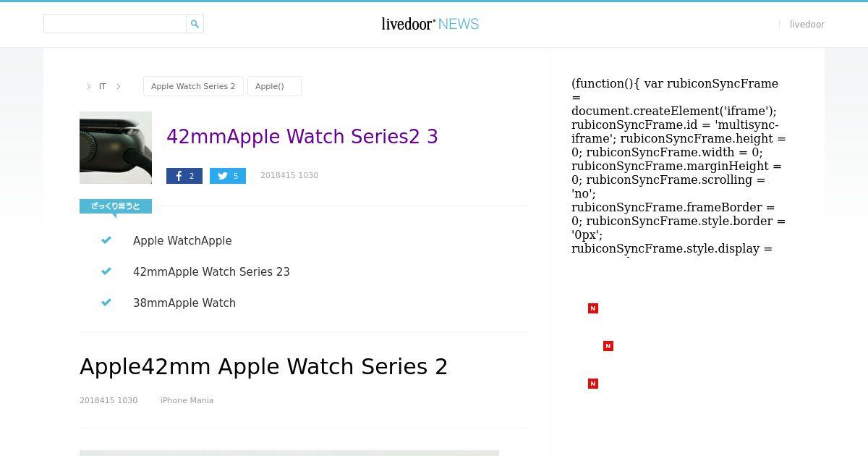The image size is (868, 456).
Task: Open the iPhone Mania source link
Action: click(187, 400)
